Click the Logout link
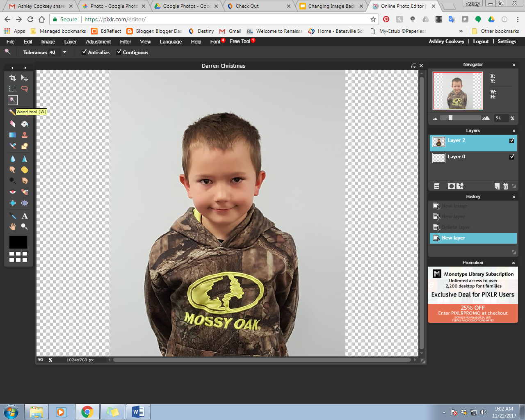This screenshot has height=420, width=525. coord(481,41)
